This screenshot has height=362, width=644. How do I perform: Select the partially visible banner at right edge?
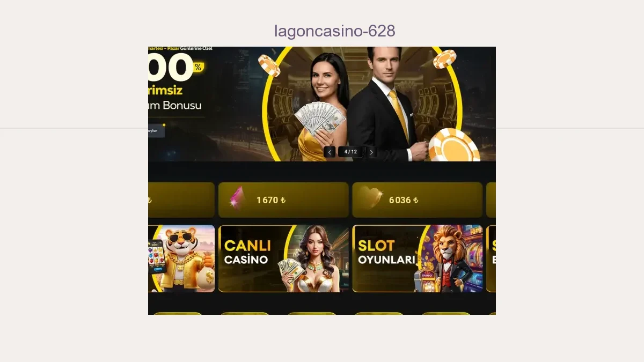click(491, 258)
